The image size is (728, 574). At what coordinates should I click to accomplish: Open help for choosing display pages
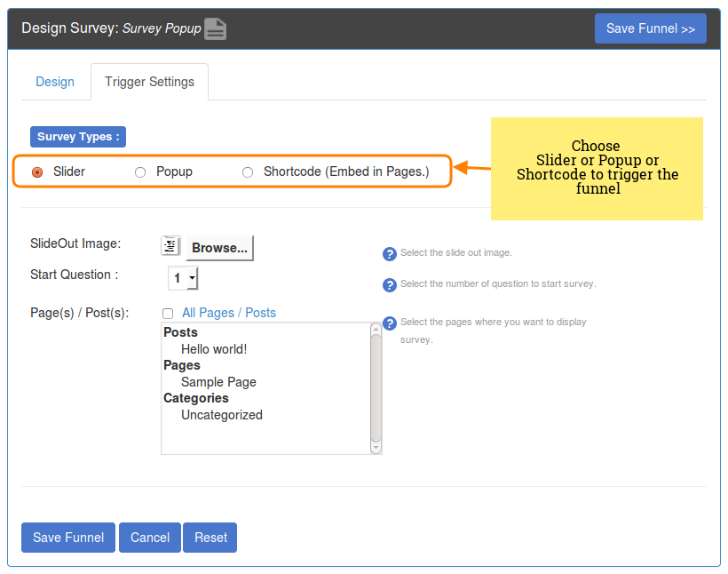[x=390, y=323]
